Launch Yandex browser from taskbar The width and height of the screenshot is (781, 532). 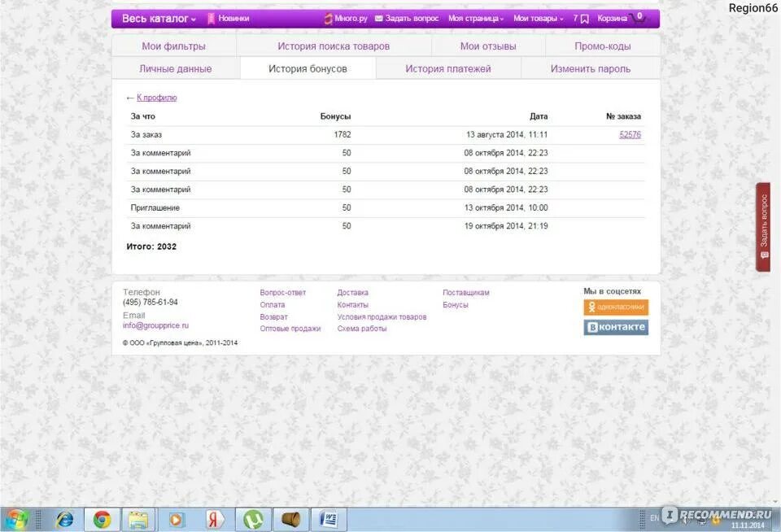click(x=214, y=520)
